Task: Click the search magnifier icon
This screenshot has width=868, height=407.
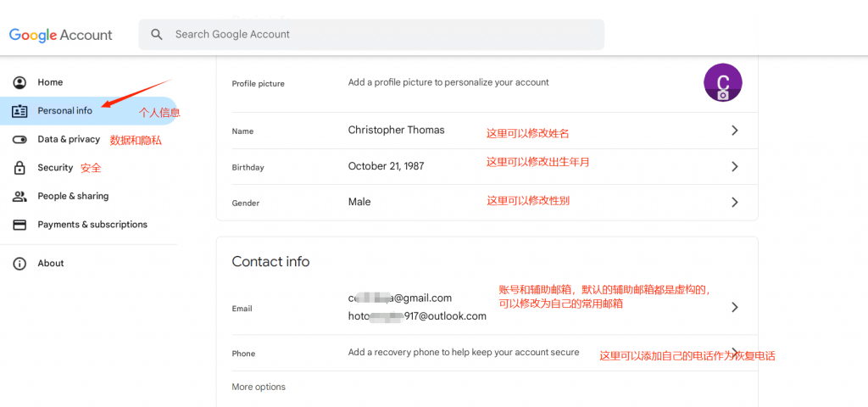Action: pos(157,34)
